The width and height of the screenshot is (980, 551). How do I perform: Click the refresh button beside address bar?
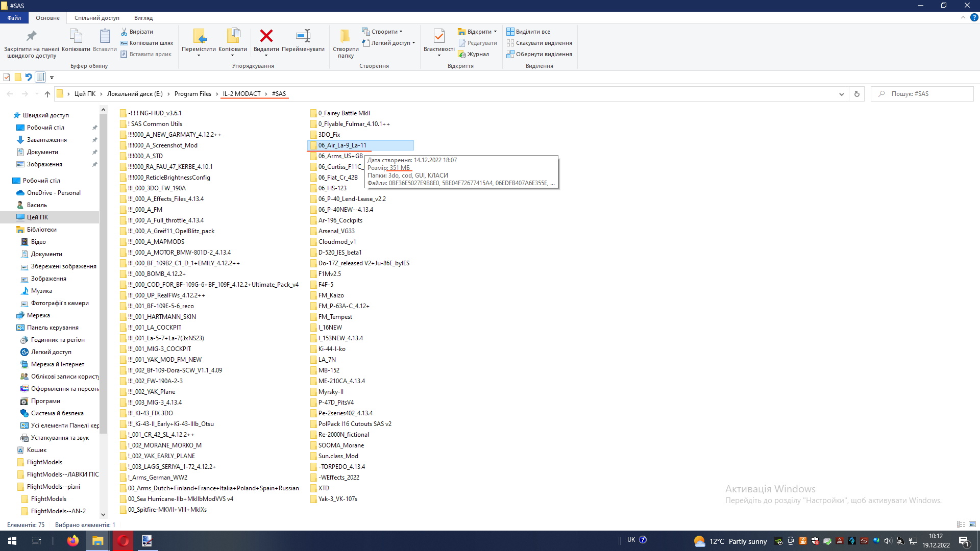[x=857, y=94]
